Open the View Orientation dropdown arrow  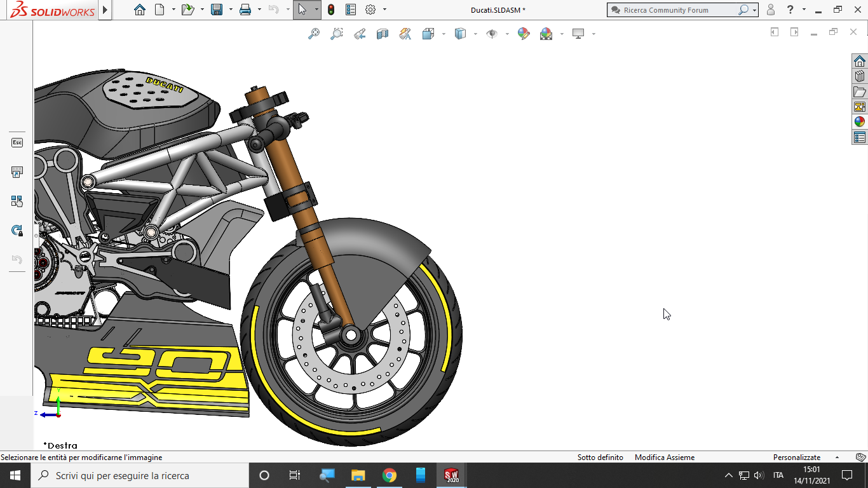click(443, 34)
